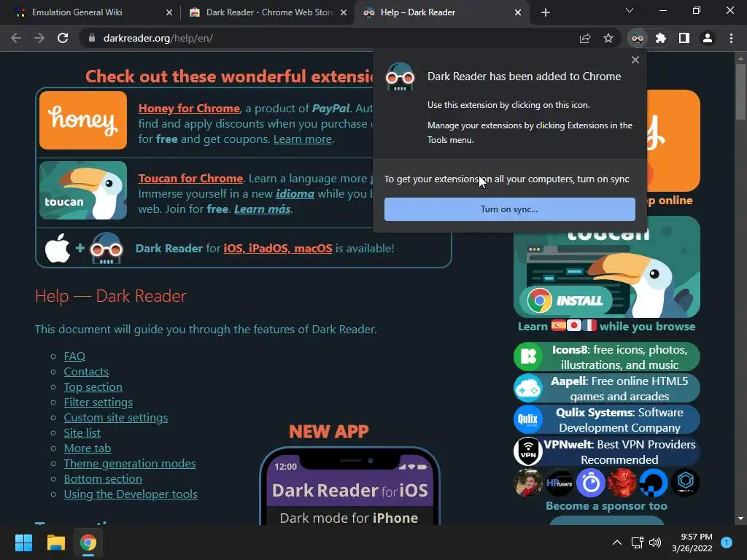Open the tab search dropdown chevron
Screen dimensions: 747x560
[630, 10]
